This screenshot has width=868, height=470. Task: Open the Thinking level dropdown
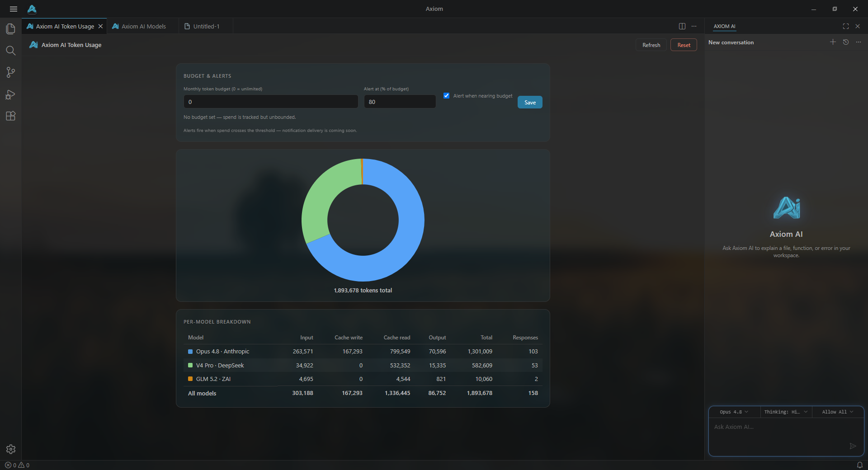[786, 412]
